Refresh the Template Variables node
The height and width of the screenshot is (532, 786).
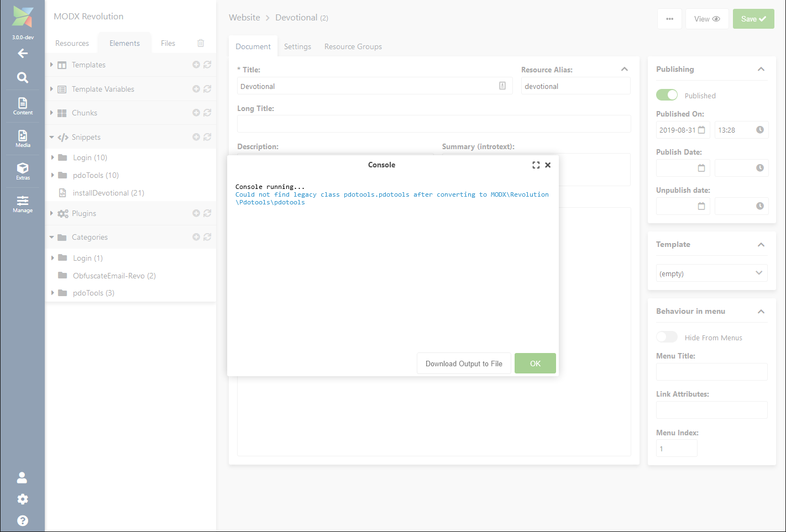207,89
